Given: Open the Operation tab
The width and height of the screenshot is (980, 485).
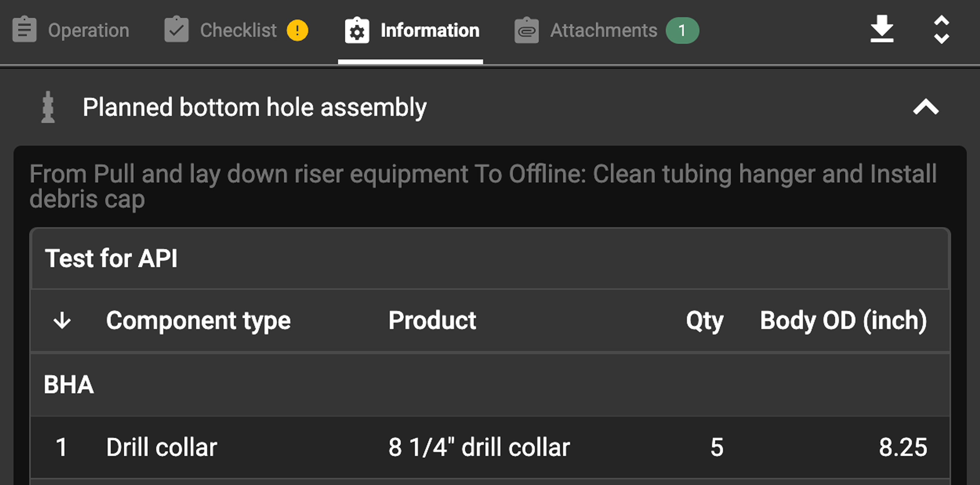Looking at the screenshot, I should point(89,30).
